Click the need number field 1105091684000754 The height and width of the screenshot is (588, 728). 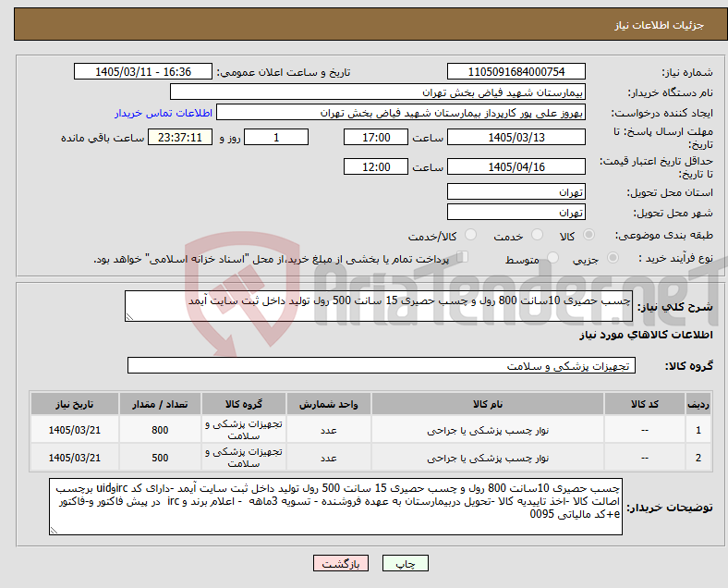(x=516, y=72)
